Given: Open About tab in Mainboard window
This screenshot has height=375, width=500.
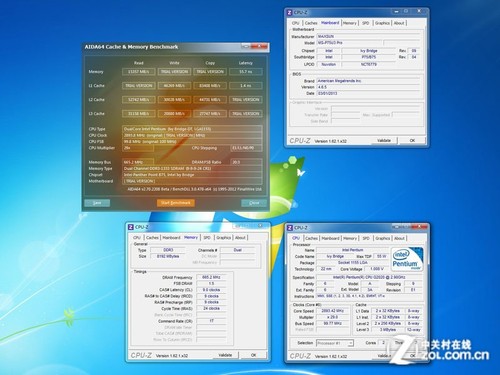Looking at the screenshot, I should coord(399,23).
